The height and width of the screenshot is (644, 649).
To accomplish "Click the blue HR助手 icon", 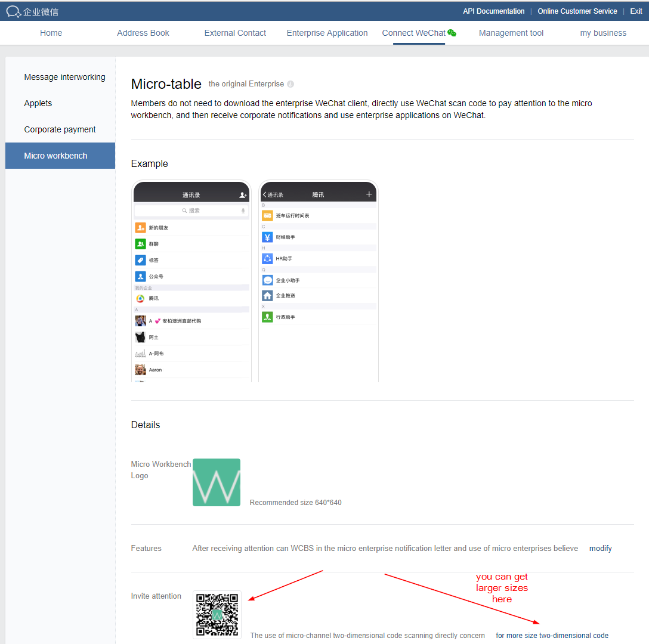I will (x=268, y=258).
